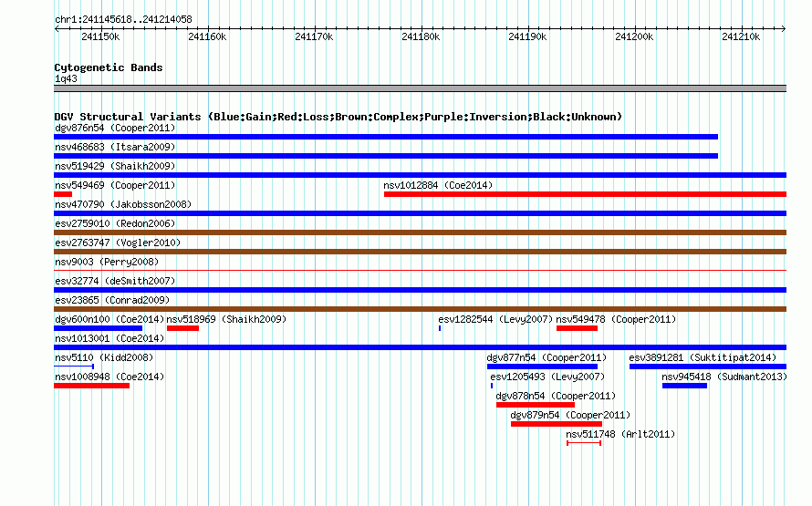The width and height of the screenshot is (812, 506).
Task: Click the blue bar under esv32774
Action: click(420, 290)
